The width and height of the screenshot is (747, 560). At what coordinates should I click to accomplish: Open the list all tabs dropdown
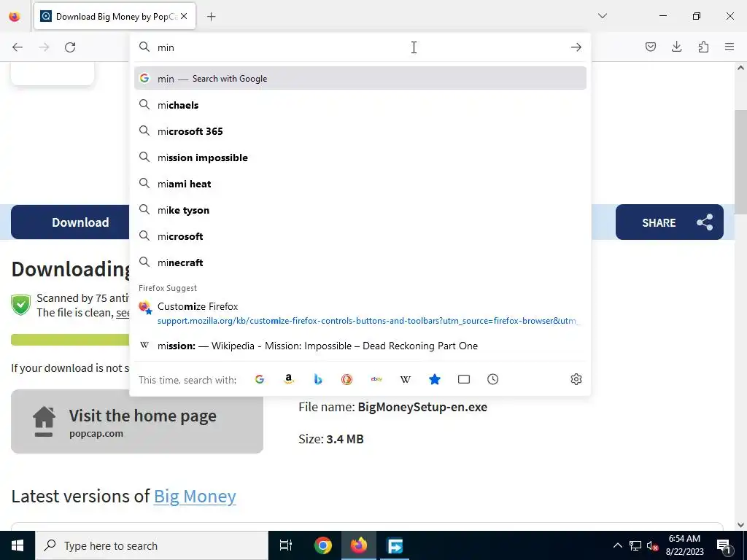(x=602, y=16)
